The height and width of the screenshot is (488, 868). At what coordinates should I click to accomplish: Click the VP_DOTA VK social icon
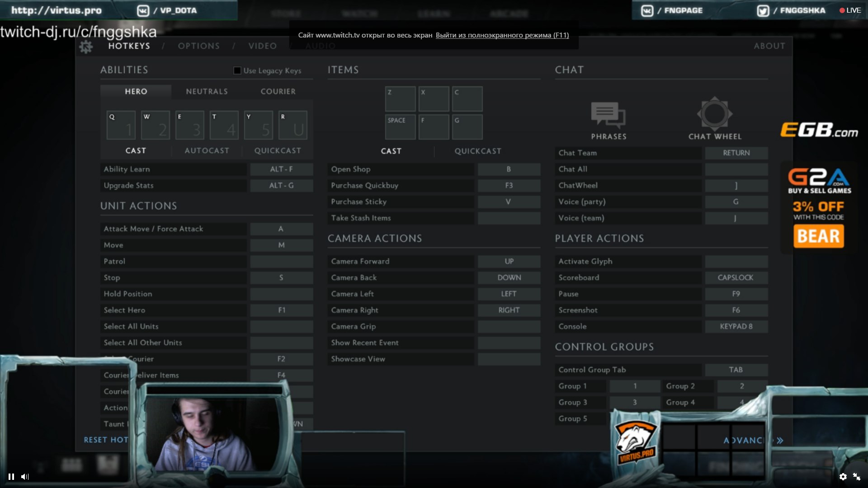tap(144, 9)
